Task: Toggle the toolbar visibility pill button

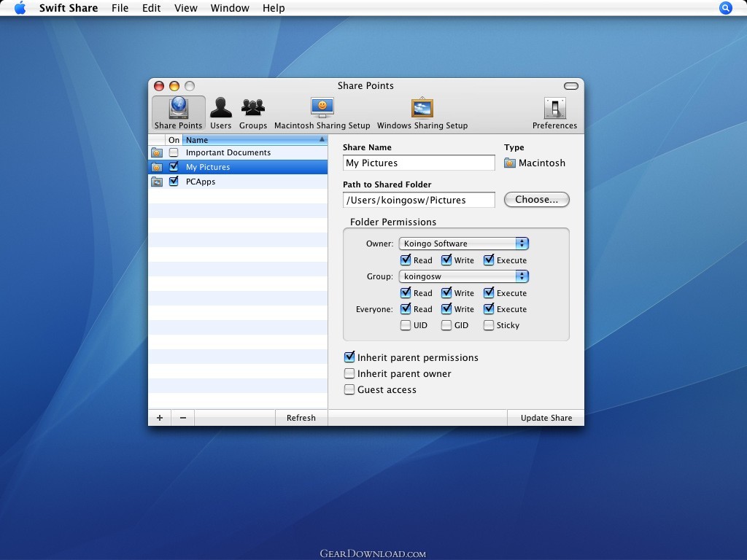Action: (x=570, y=86)
